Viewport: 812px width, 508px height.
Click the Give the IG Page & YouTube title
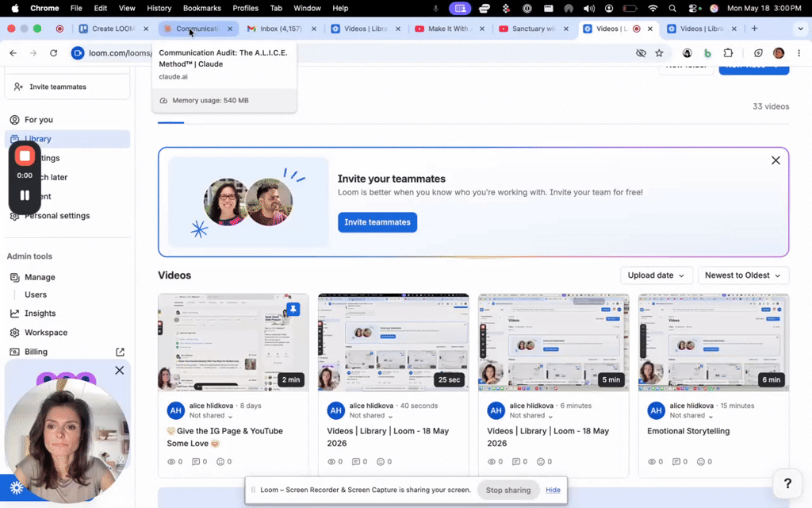224,437
